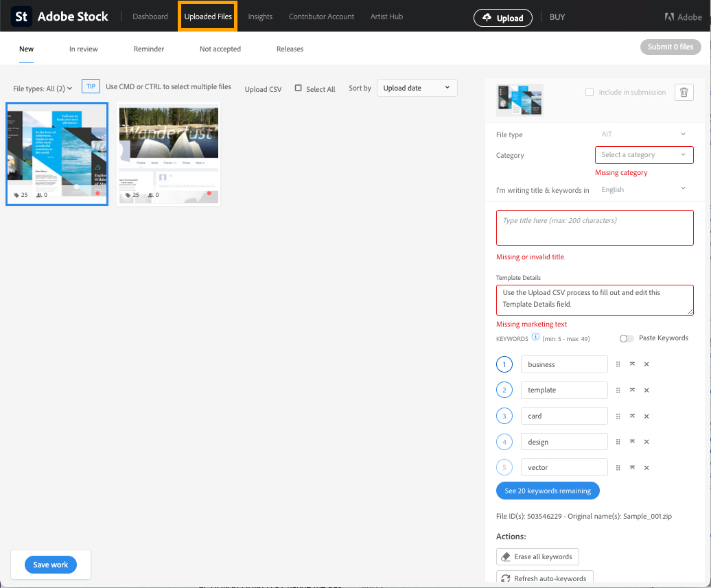
Task: Delete the 'vector' keyword
Action: (646, 468)
